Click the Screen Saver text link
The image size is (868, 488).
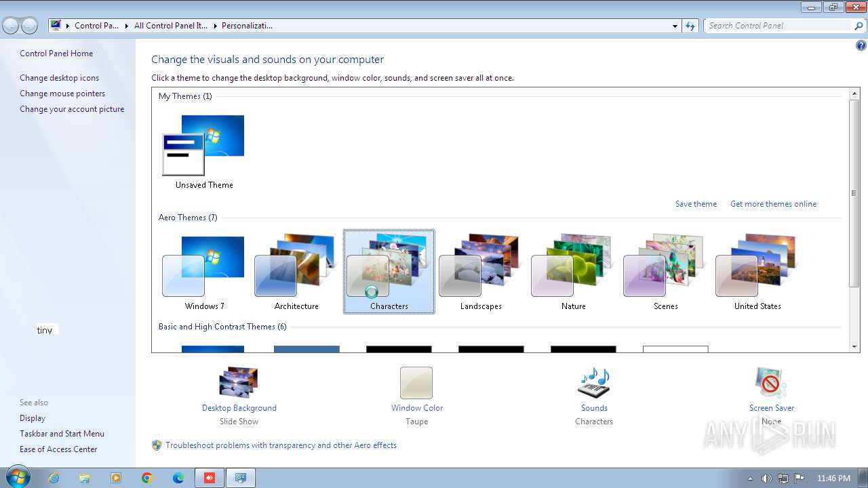click(x=771, y=408)
